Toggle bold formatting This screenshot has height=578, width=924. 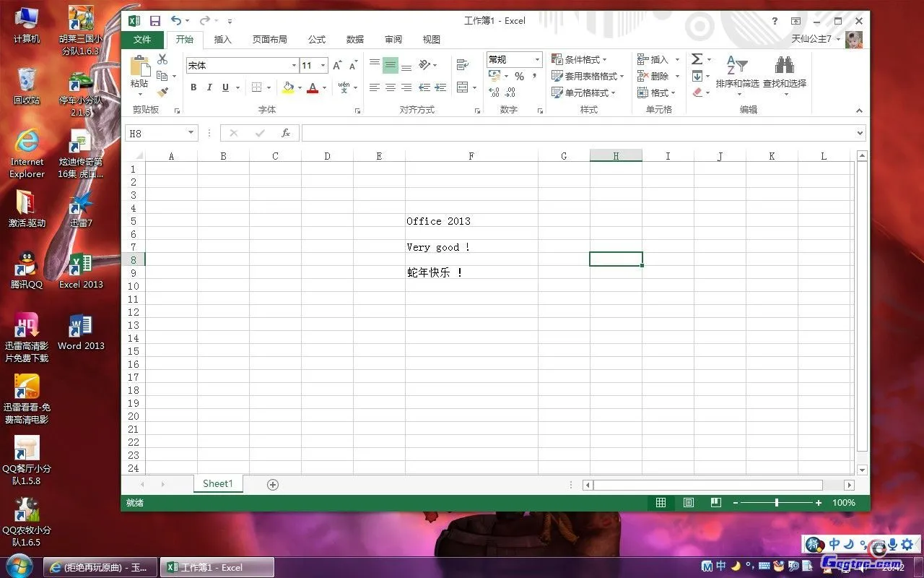point(193,87)
